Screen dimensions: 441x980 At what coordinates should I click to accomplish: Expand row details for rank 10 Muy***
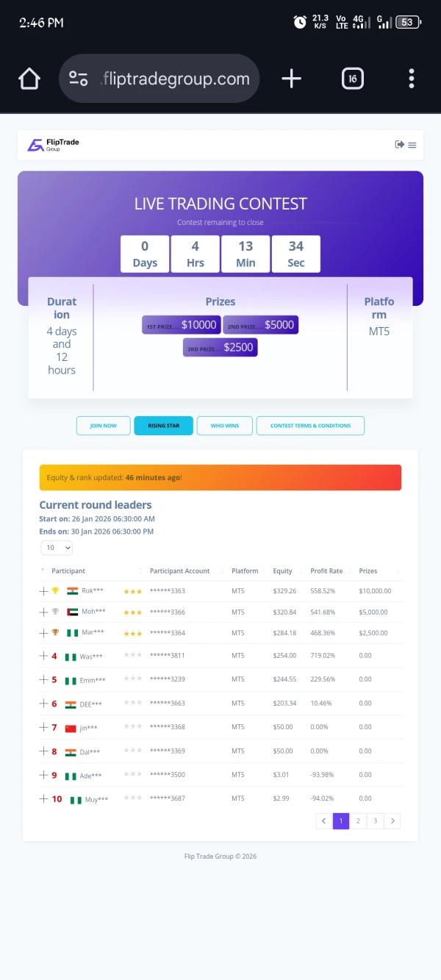(x=43, y=798)
